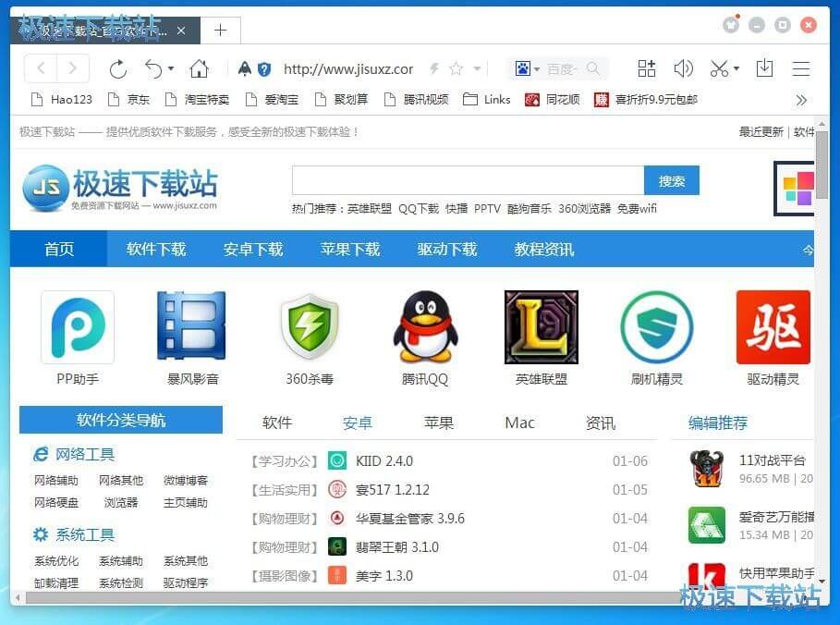Viewport: 840px width, 625px height.
Task: Open the Links bookmark folder
Action: (x=486, y=100)
